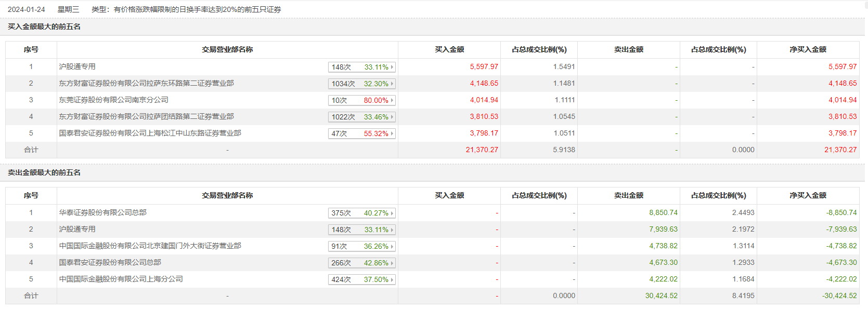Expand the 375次 40.27% detail box
This screenshot has height=309, width=868.
[362, 213]
